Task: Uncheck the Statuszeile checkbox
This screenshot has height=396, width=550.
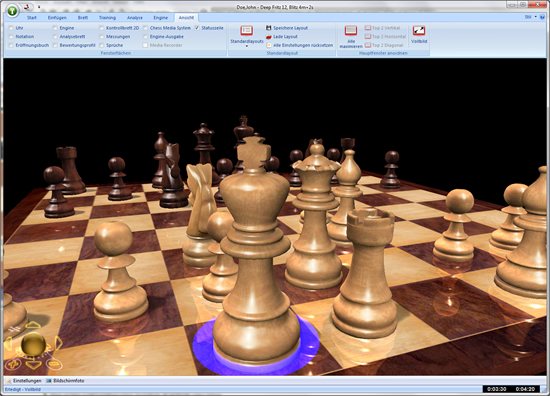Action: 197,28
